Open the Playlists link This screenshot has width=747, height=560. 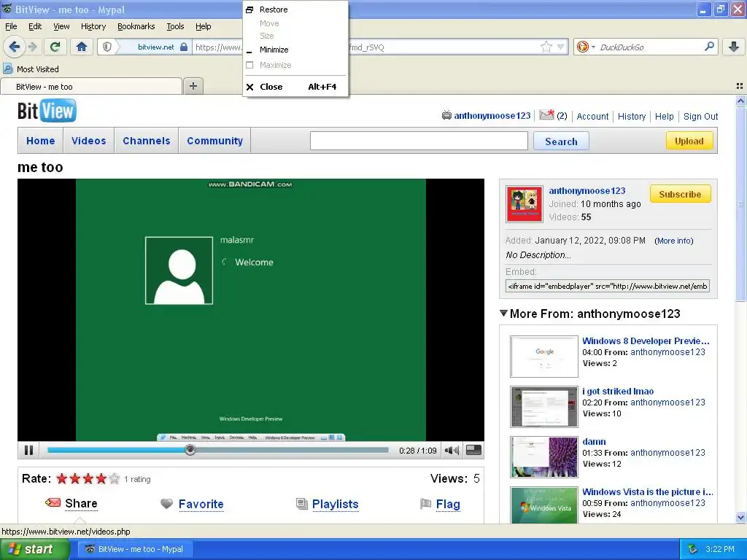point(335,504)
